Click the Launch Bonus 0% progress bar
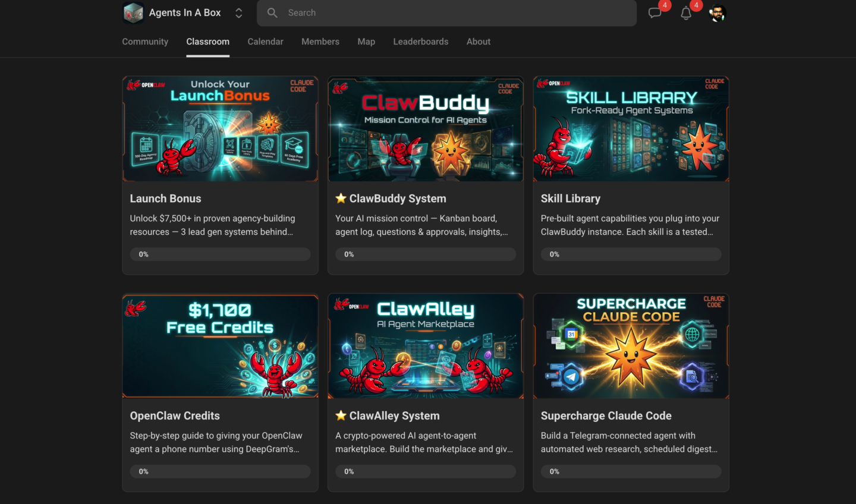This screenshot has height=504, width=856. click(x=220, y=254)
